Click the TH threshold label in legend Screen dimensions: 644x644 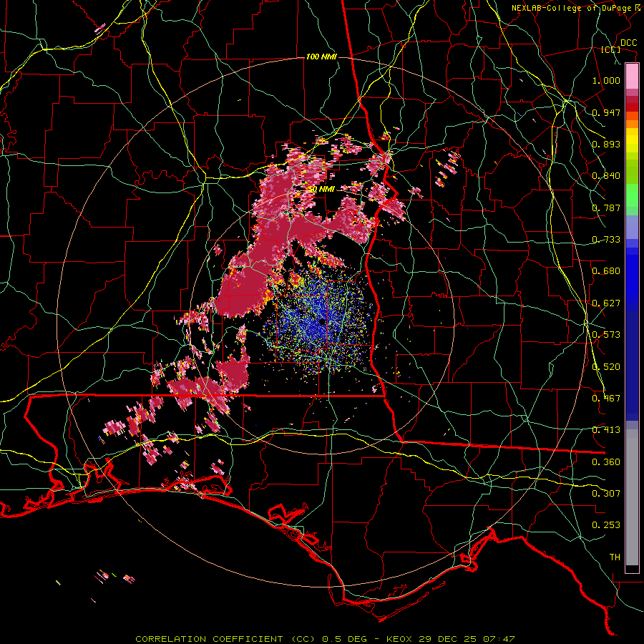615,557
